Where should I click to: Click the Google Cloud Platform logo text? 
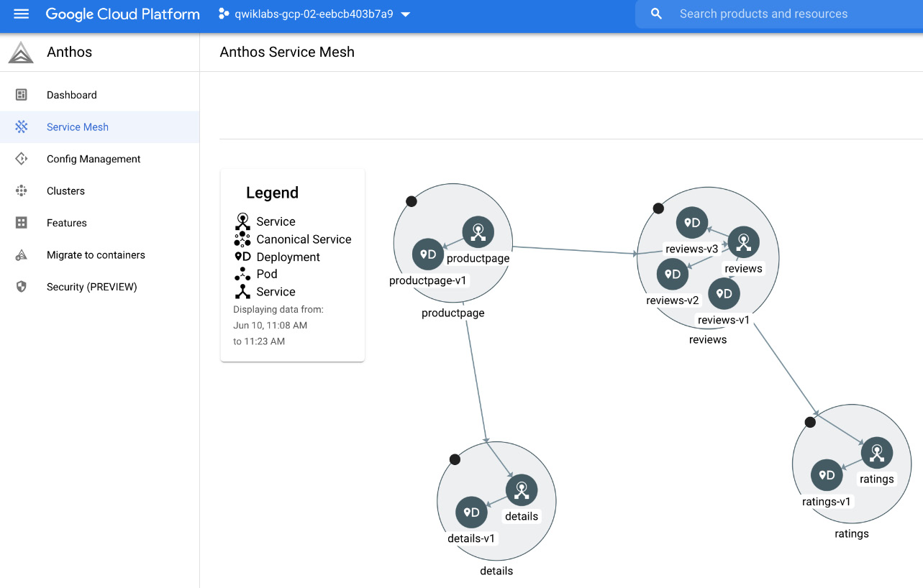123,14
